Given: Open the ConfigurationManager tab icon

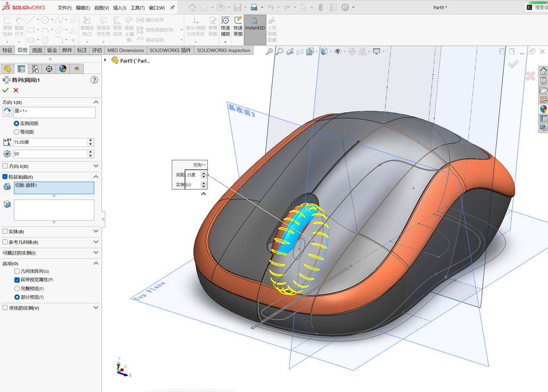Looking at the screenshot, I should [35, 69].
